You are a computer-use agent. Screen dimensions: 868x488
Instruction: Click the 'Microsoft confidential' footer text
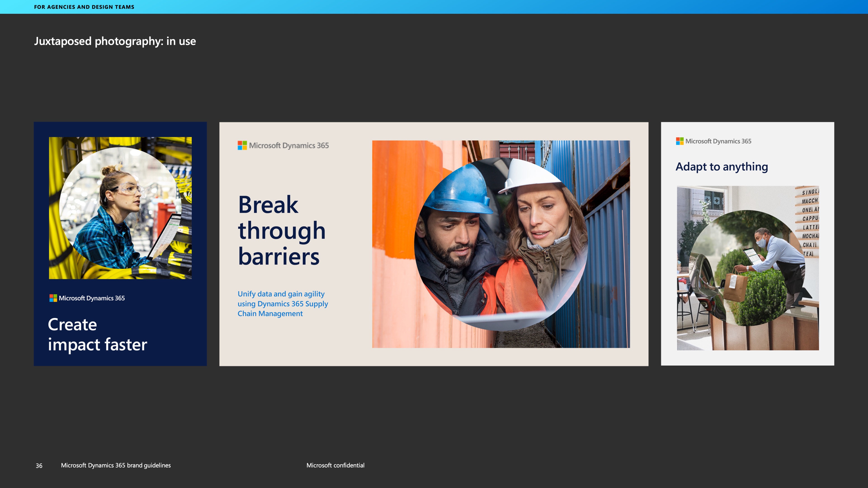coord(335,465)
